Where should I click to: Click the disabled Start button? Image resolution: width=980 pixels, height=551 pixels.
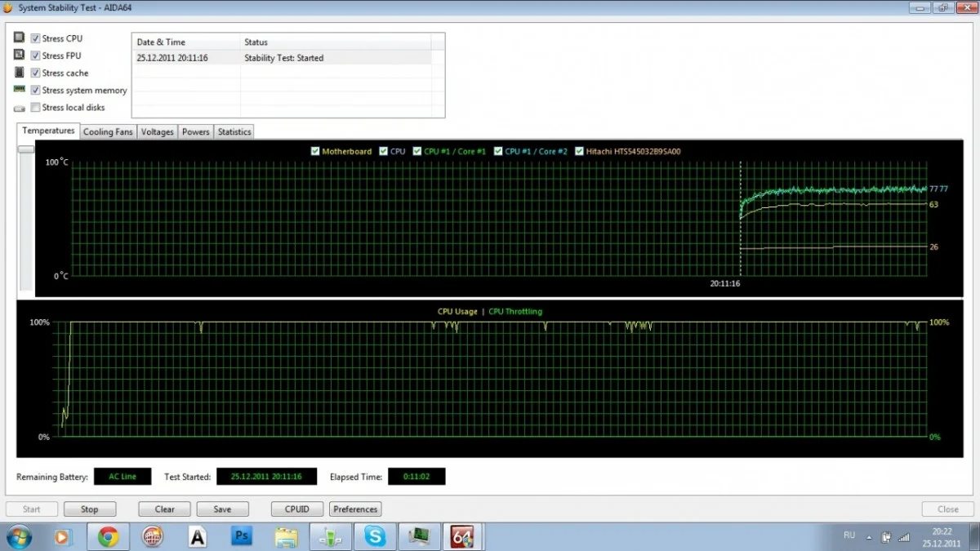pos(32,509)
